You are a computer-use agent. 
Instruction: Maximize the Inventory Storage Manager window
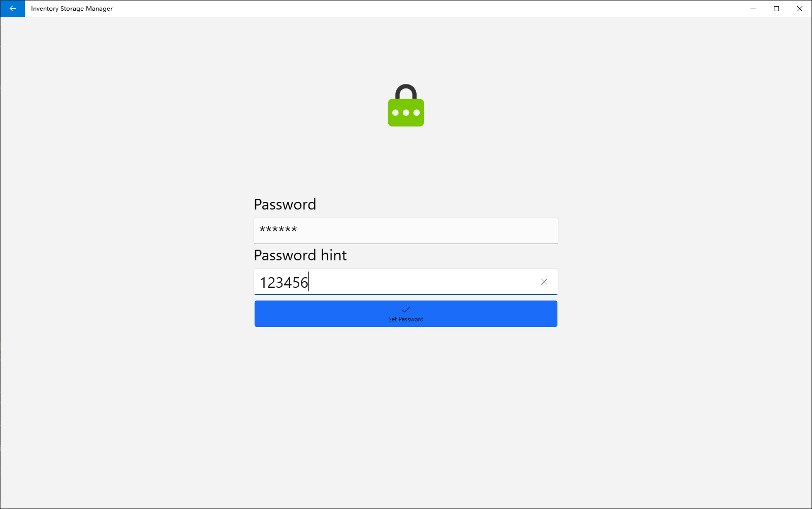[776, 9]
